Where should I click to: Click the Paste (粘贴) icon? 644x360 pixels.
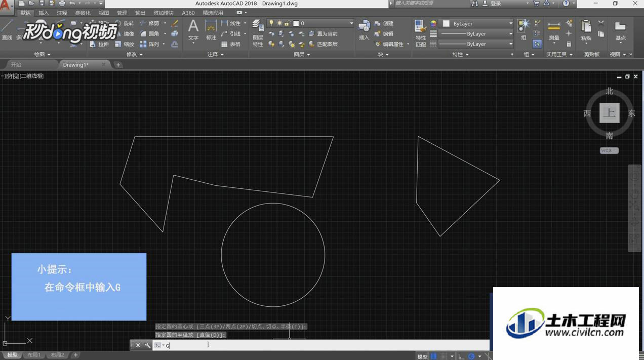click(x=586, y=30)
